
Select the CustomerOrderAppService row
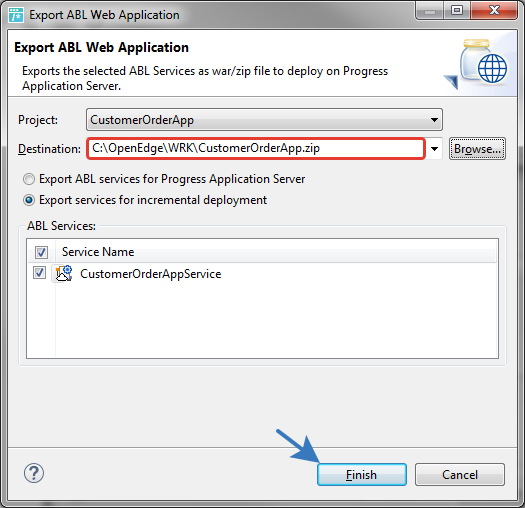point(262,274)
